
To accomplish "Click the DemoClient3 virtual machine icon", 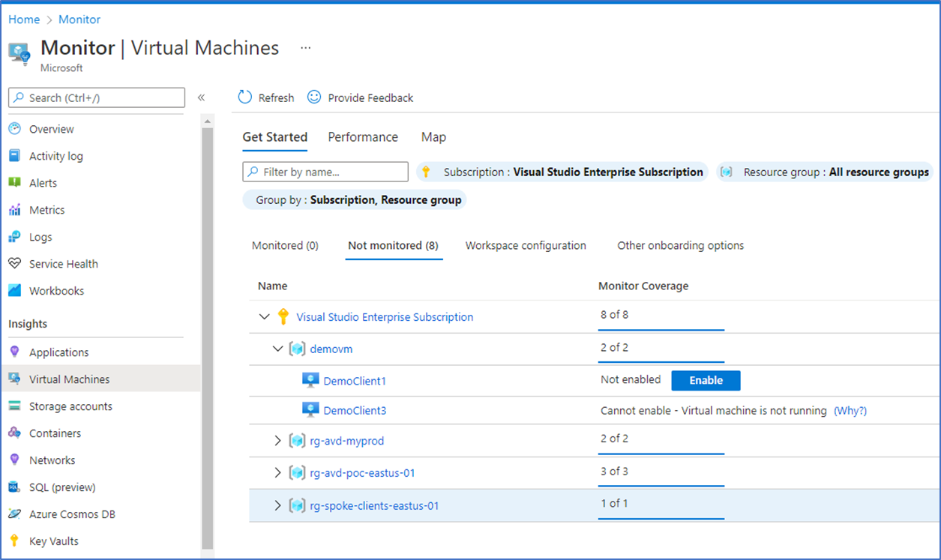I will tap(310, 410).
